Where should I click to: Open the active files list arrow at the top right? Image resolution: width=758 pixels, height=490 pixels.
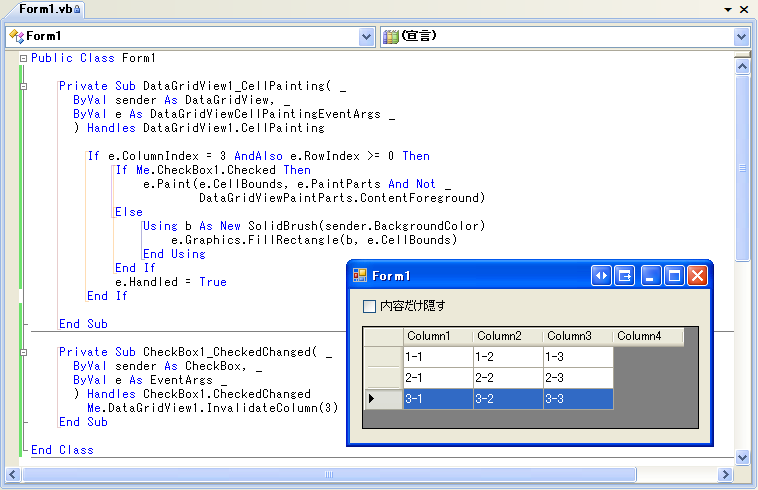[x=728, y=10]
